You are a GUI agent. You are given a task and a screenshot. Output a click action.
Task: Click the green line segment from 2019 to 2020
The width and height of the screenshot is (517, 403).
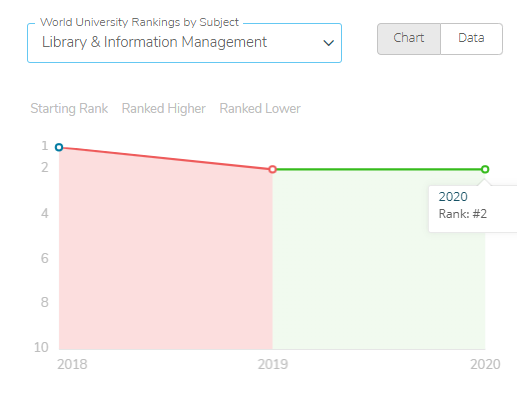(379, 169)
